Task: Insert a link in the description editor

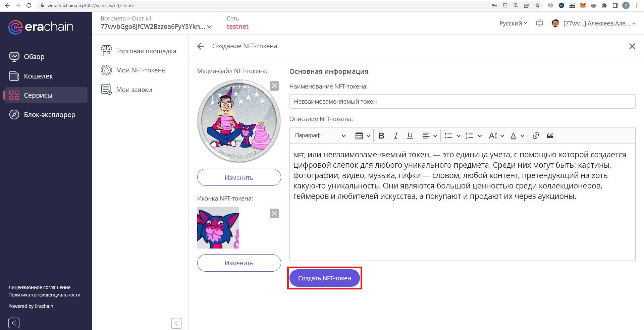Action: pos(536,135)
